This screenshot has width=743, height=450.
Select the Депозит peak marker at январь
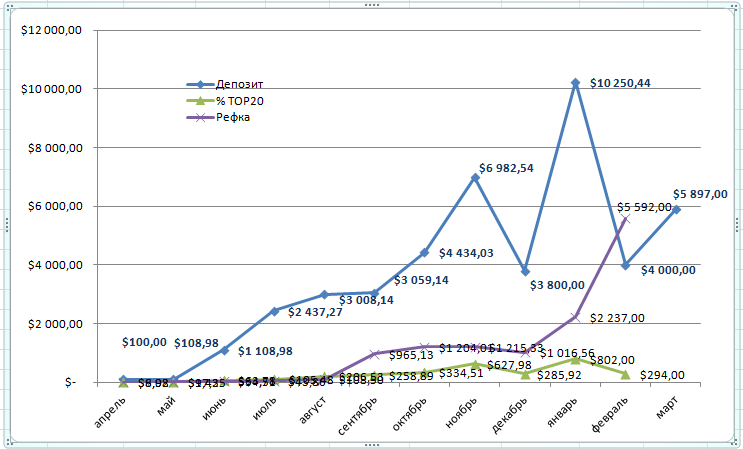point(575,83)
